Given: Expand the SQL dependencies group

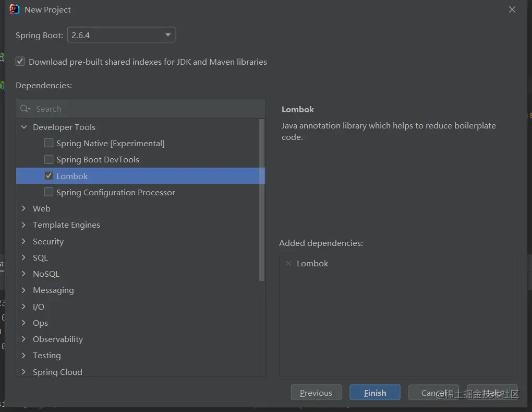Looking at the screenshot, I should pos(23,257).
